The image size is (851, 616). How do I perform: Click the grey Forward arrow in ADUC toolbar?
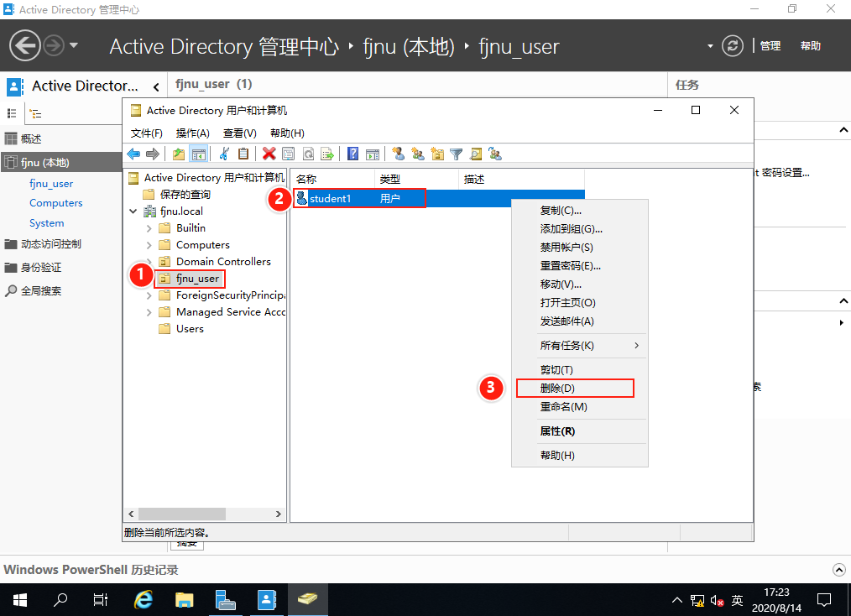click(153, 154)
